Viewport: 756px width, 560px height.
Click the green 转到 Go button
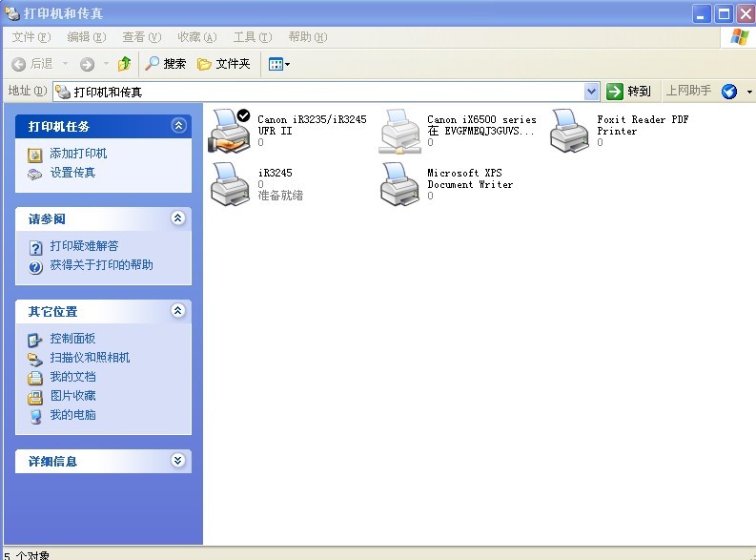pyautogui.click(x=628, y=92)
